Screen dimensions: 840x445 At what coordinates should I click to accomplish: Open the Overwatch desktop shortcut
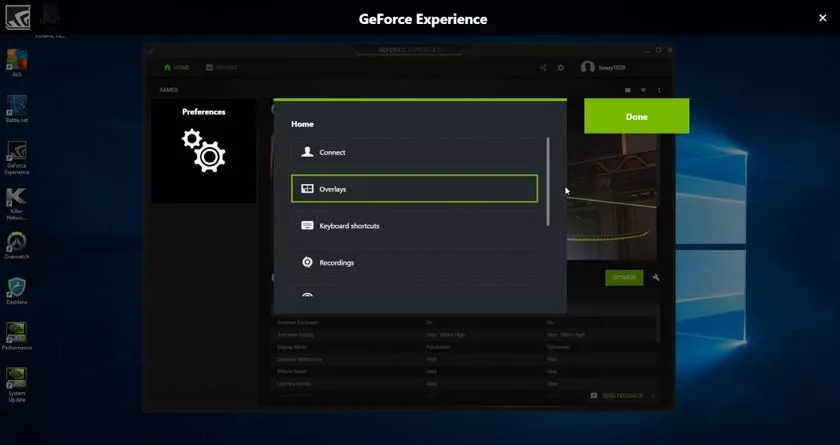17,246
